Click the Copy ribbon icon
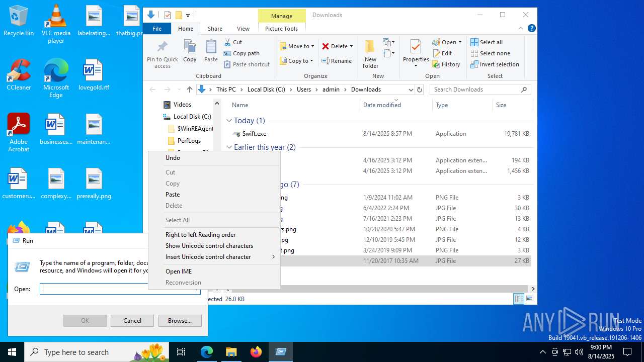644x362 pixels. (190, 51)
